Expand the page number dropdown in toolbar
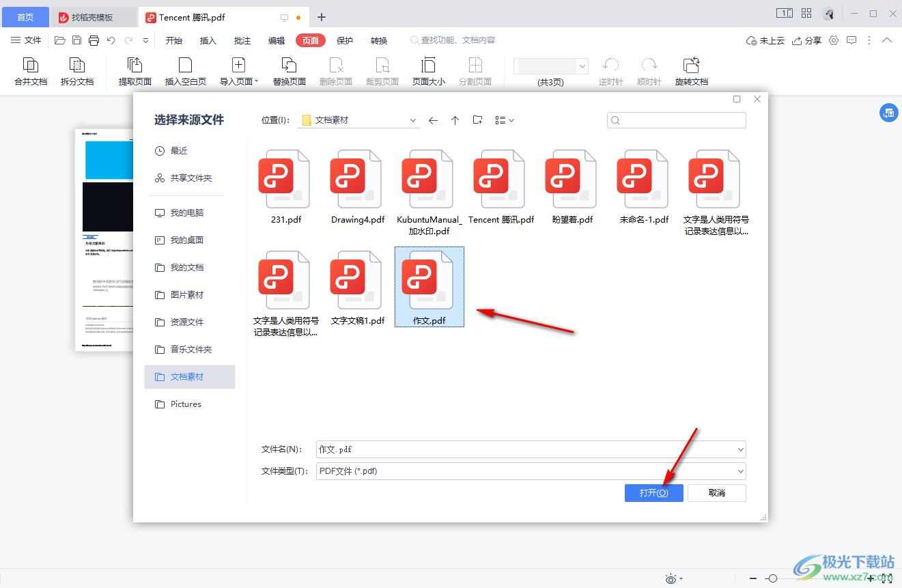The image size is (902, 588). pyautogui.click(x=582, y=66)
